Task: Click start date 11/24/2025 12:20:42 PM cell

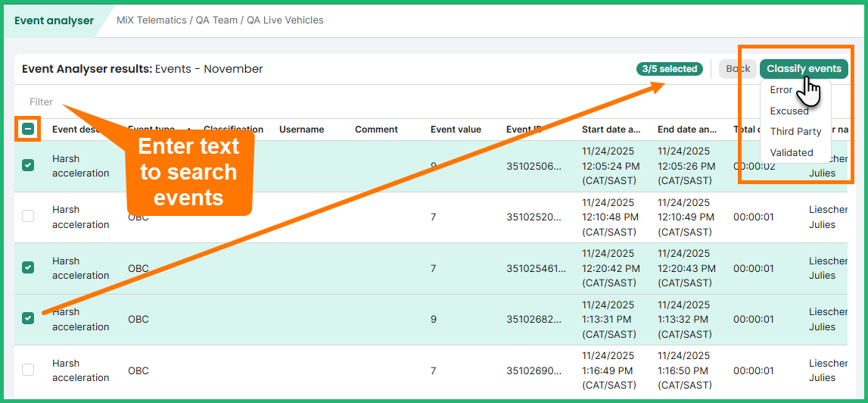Action: tap(611, 267)
